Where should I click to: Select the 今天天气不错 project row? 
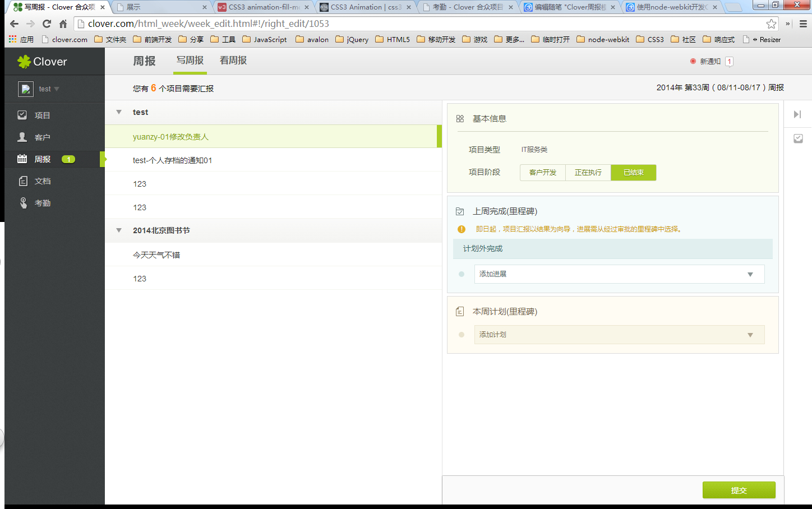pos(273,255)
